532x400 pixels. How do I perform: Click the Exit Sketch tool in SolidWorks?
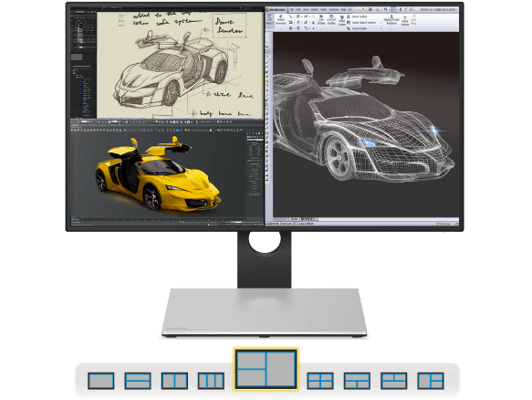(269, 20)
